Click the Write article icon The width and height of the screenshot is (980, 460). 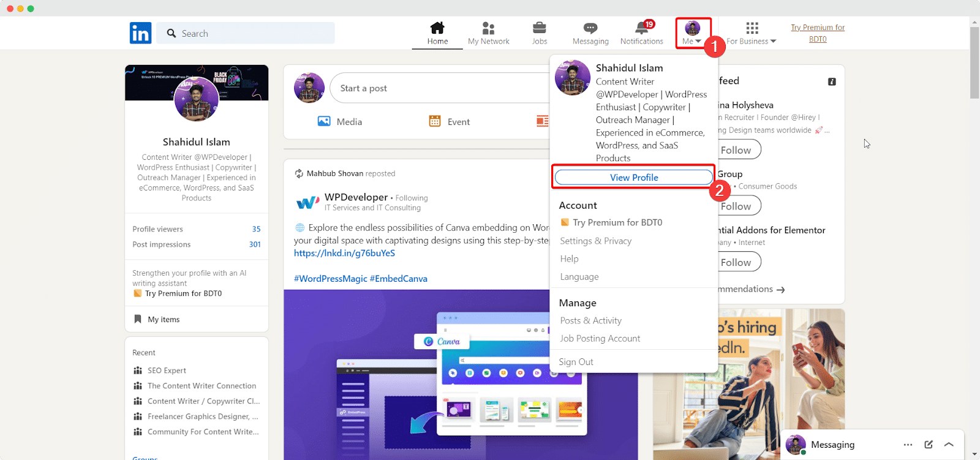[x=543, y=121]
